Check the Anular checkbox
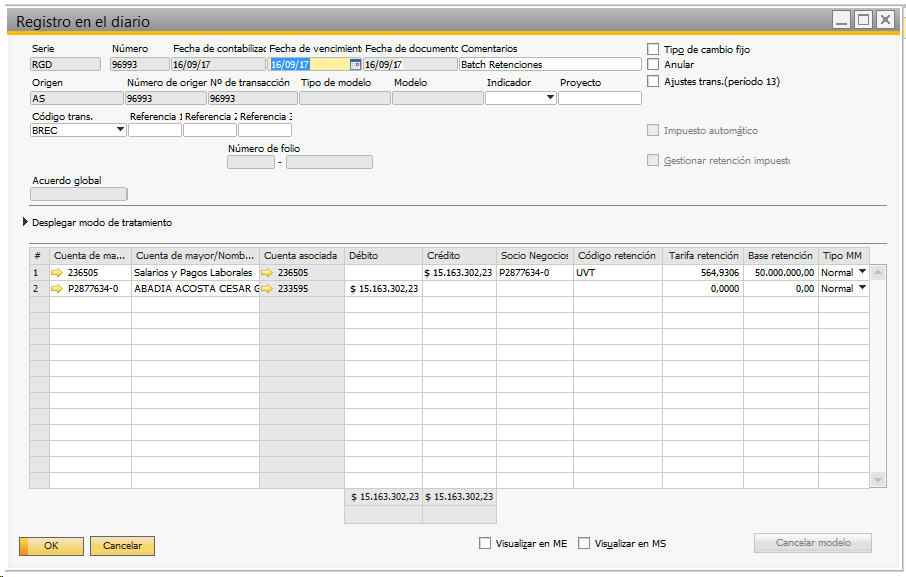 (x=653, y=65)
